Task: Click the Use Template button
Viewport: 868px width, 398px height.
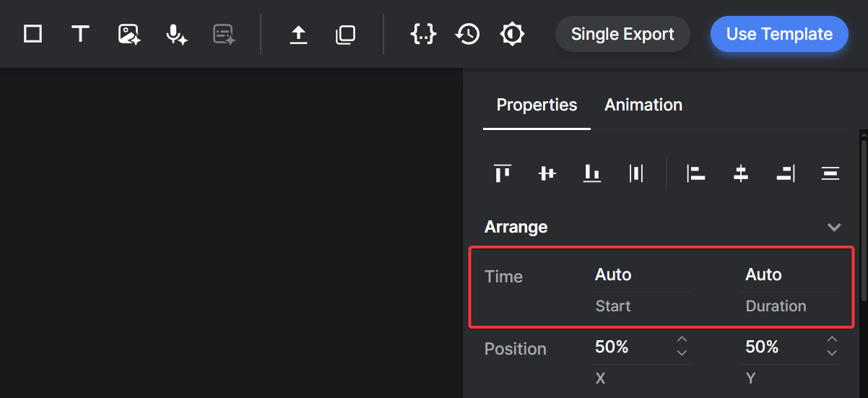Action: click(x=779, y=34)
